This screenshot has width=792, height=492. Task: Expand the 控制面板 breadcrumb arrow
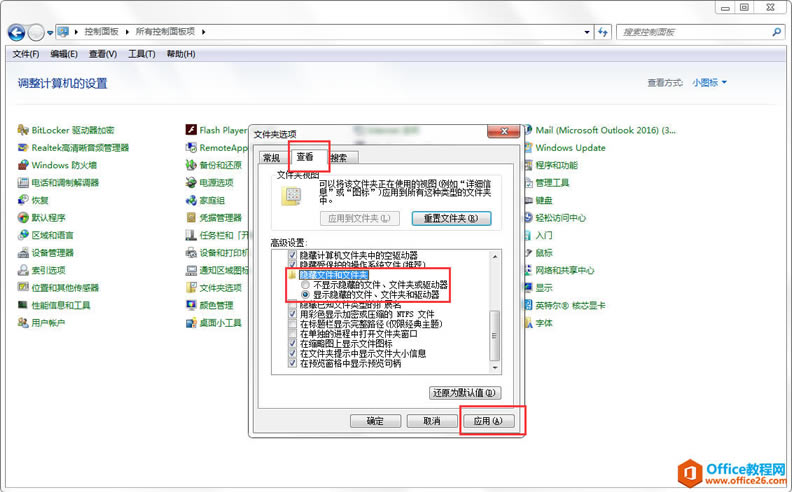(127, 32)
